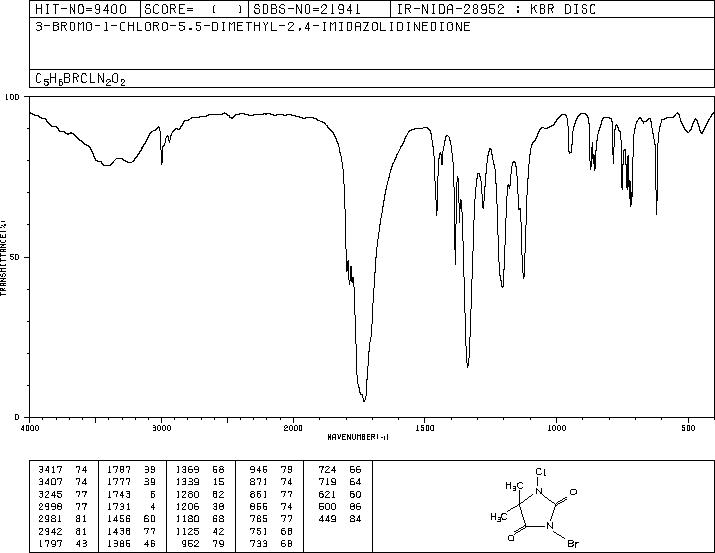Click the 3000 x-axis tick label
The height and width of the screenshot is (553, 715).
[161, 428]
